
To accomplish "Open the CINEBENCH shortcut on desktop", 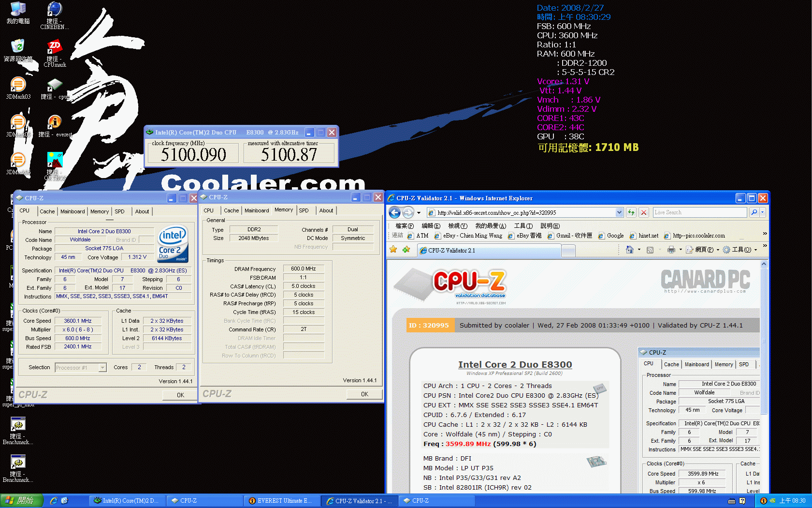I will pyautogui.click(x=55, y=15).
